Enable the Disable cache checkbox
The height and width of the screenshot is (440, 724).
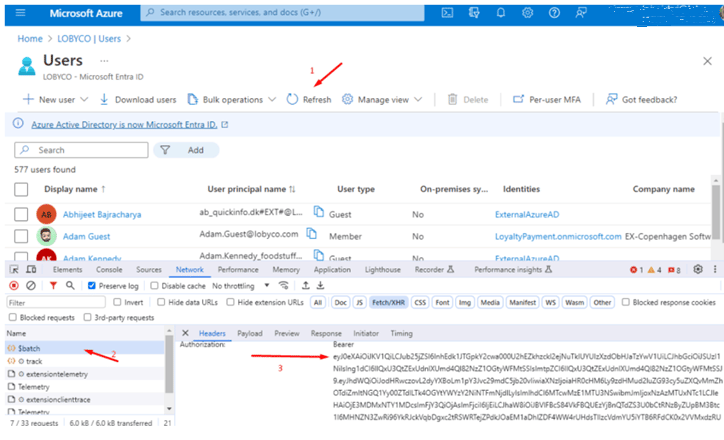pos(154,286)
